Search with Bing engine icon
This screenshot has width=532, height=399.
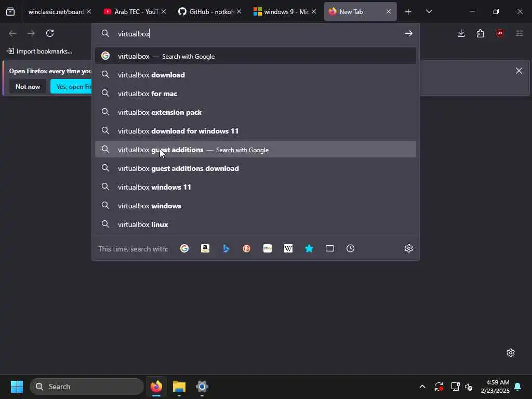[x=226, y=248]
